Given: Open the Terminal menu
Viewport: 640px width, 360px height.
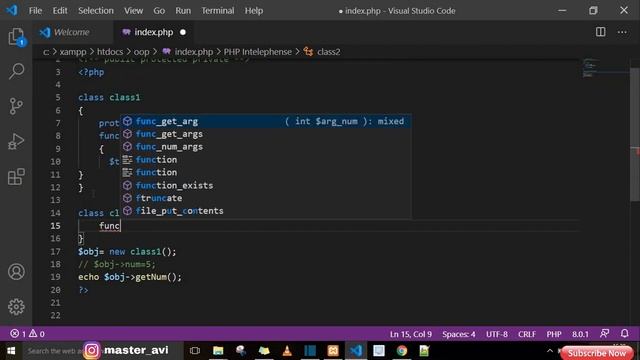Looking at the screenshot, I should (x=218, y=11).
